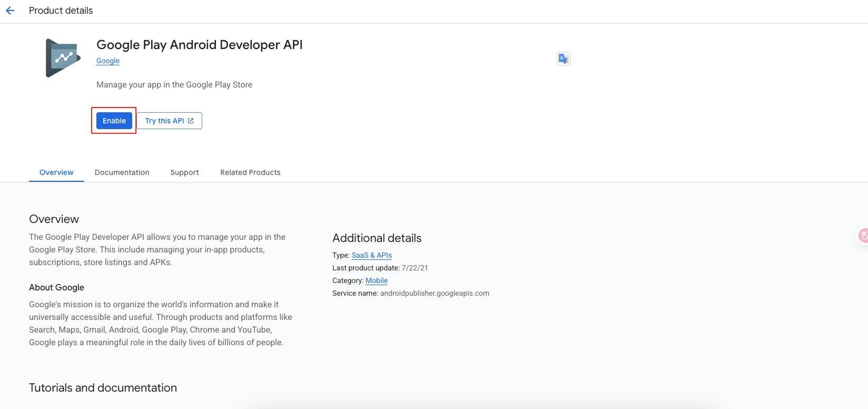Click the androidpublisher.googleapis.com service name
Screen dimensions: 868x409
435,293
